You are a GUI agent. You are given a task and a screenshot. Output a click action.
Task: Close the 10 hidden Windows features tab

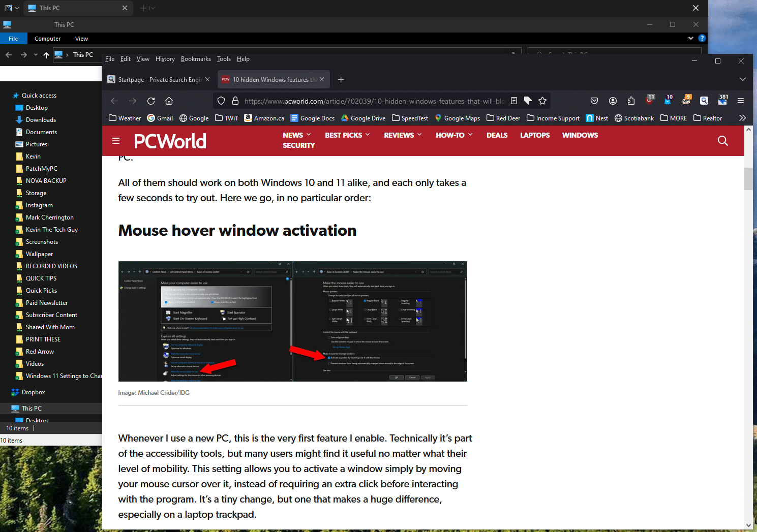click(322, 79)
